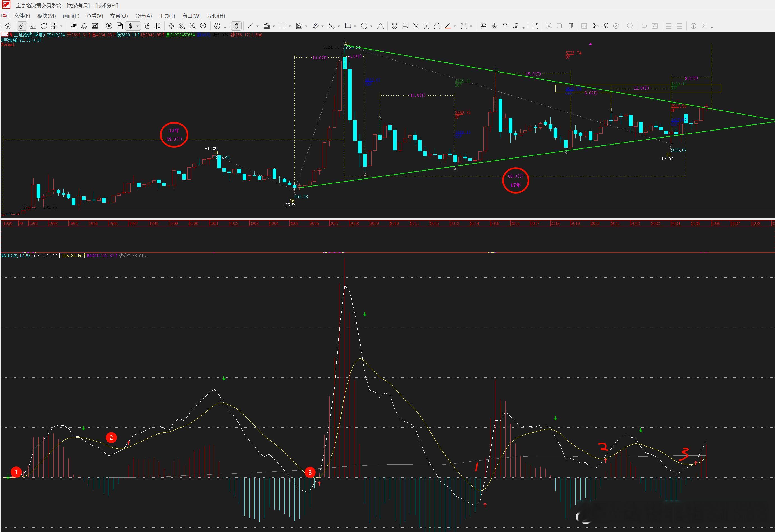Image resolution: width=775 pixels, height=532 pixels.
Task: Select the text annotation A tool
Action: (x=380, y=26)
